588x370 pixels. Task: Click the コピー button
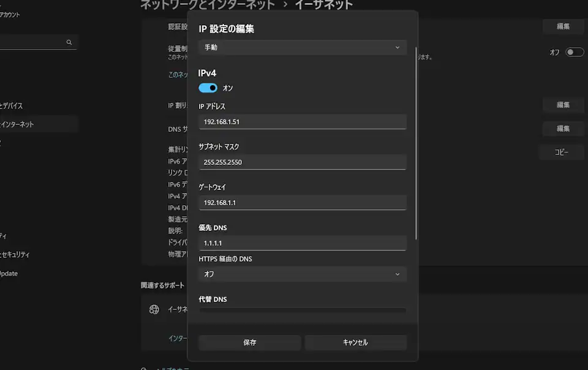pos(561,153)
